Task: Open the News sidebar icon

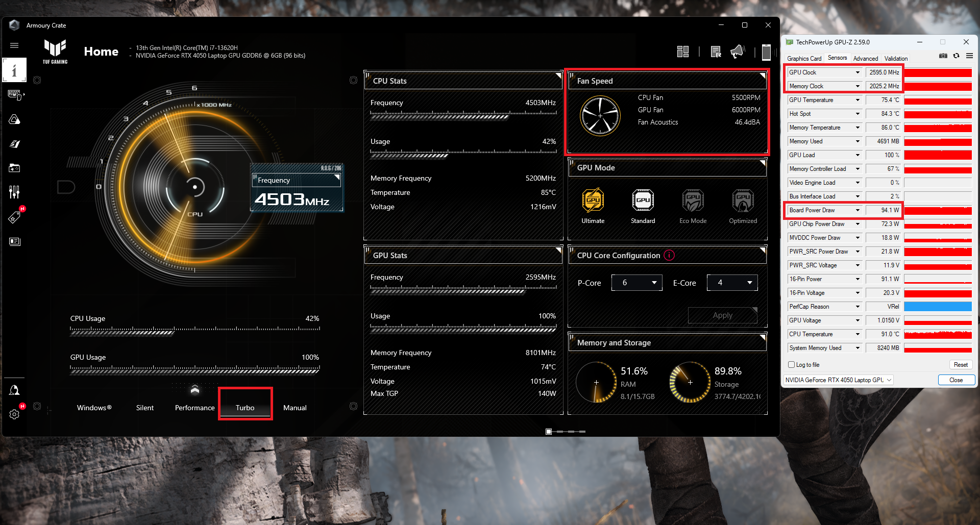Action: click(x=15, y=241)
